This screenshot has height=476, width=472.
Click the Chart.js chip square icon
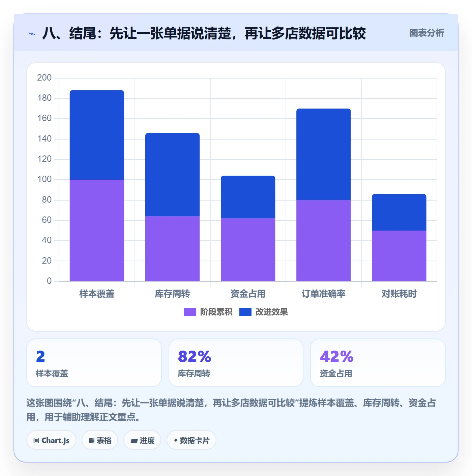[36, 441]
